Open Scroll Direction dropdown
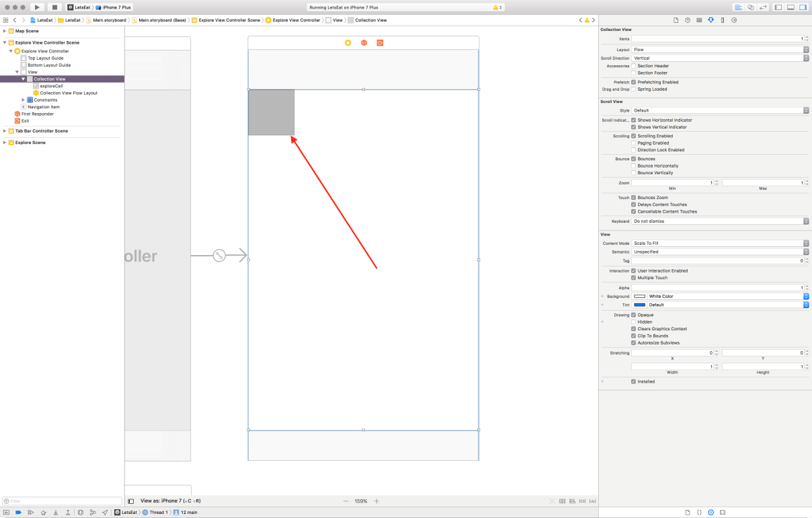Screen dimensions: 812x518 pyautogui.click(x=720, y=58)
